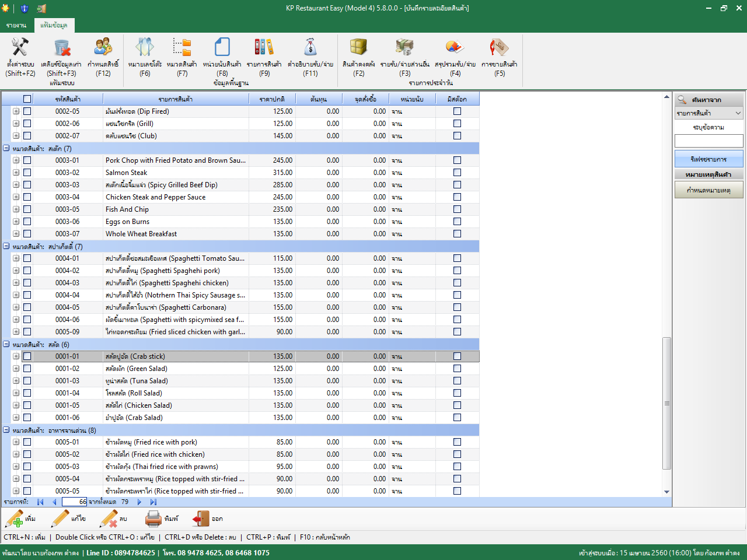This screenshot has width=747, height=560.
Task: Open user permissions (F12) icon
Action: point(103,47)
